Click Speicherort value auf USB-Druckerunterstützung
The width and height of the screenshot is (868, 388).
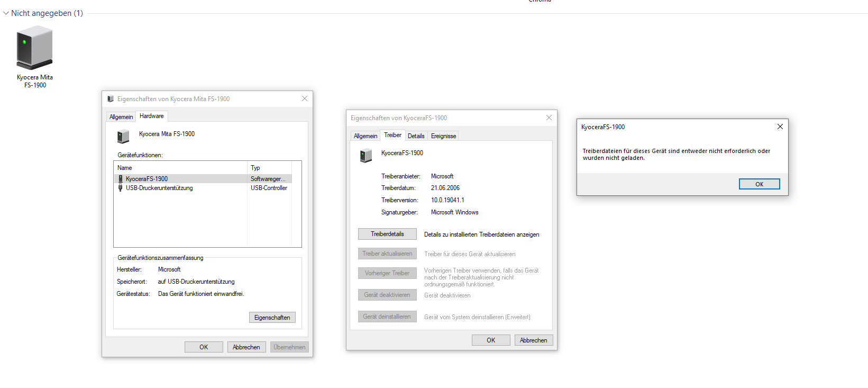coord(196,282)
